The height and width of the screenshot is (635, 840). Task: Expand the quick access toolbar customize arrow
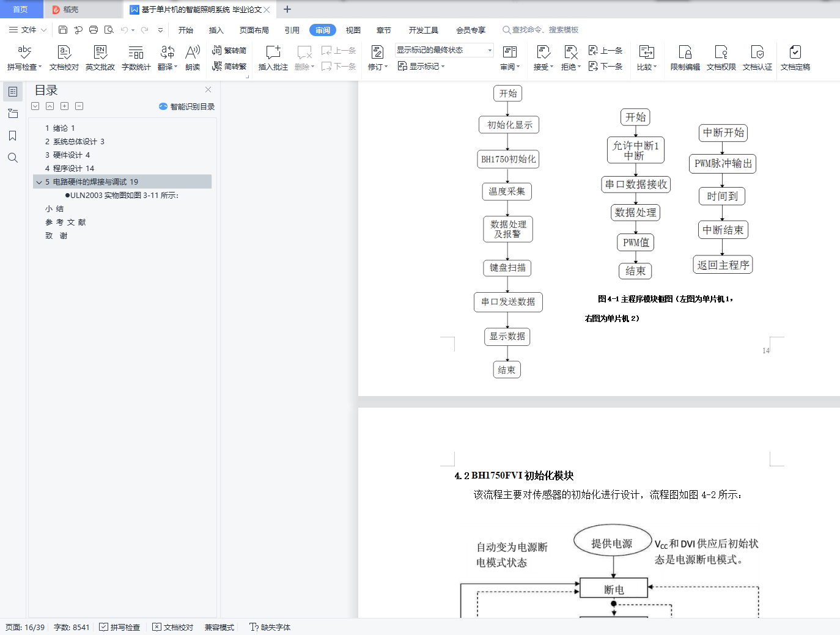160,30
